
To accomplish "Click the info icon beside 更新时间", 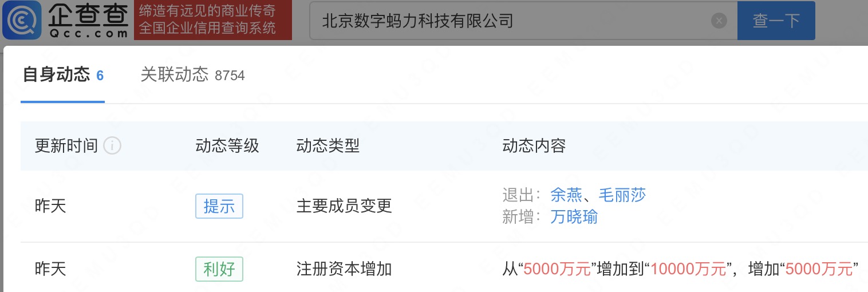I will (112, 146).
